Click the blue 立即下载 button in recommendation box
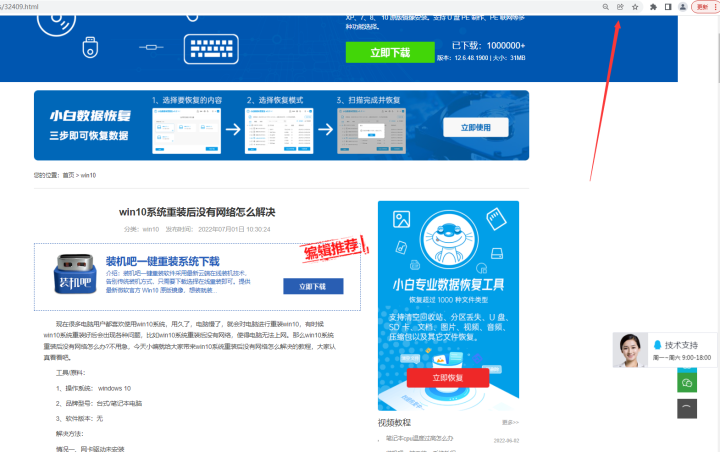The height and width of the screenshot is (452, 720). click(x=313, y=286)
